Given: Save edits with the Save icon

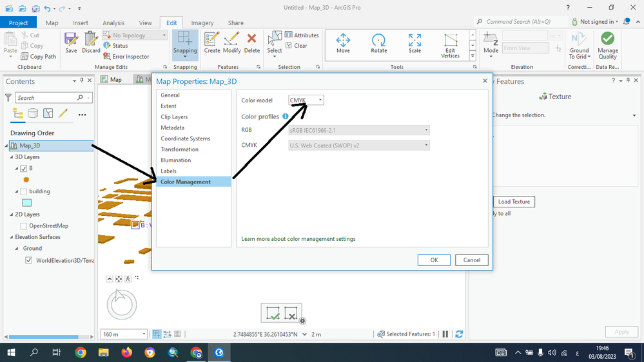Looking at the screenshot, I should (x=71, y=43).
